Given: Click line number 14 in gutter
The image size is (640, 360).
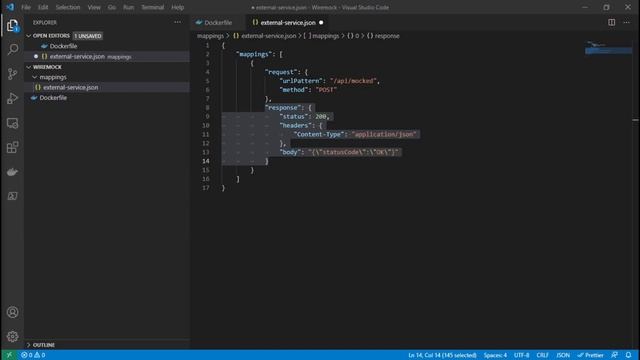Looking at the screenshot, I should 206,161.
